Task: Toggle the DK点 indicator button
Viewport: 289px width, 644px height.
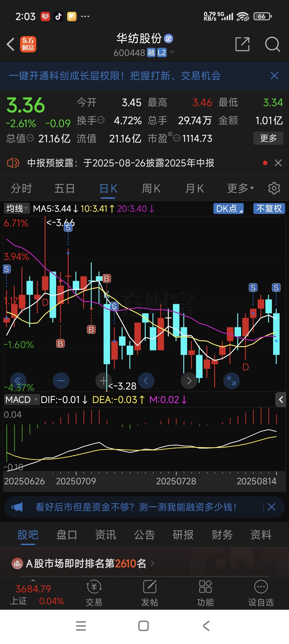Action: [228, 208]
